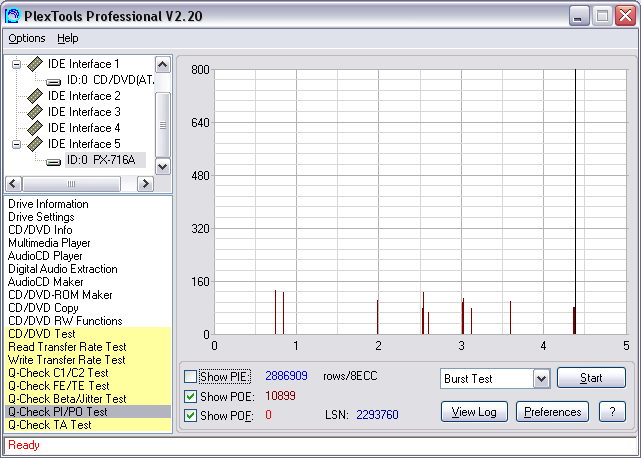This screenshot has width=641, height=458.
Task: Click the View Log button
Action: pos(474,412)
